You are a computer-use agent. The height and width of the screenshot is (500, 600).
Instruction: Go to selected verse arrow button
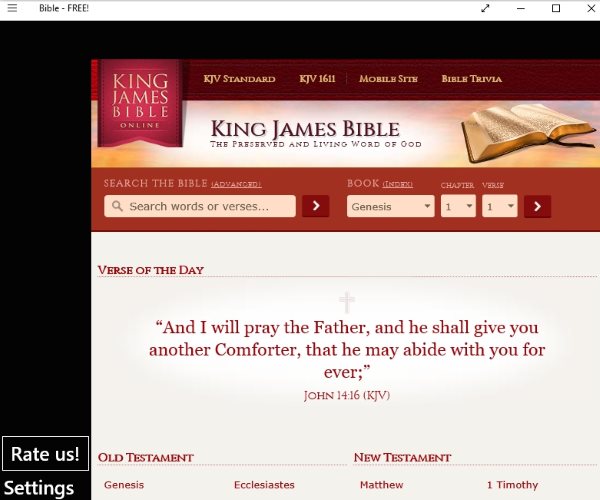click(538, 207)
